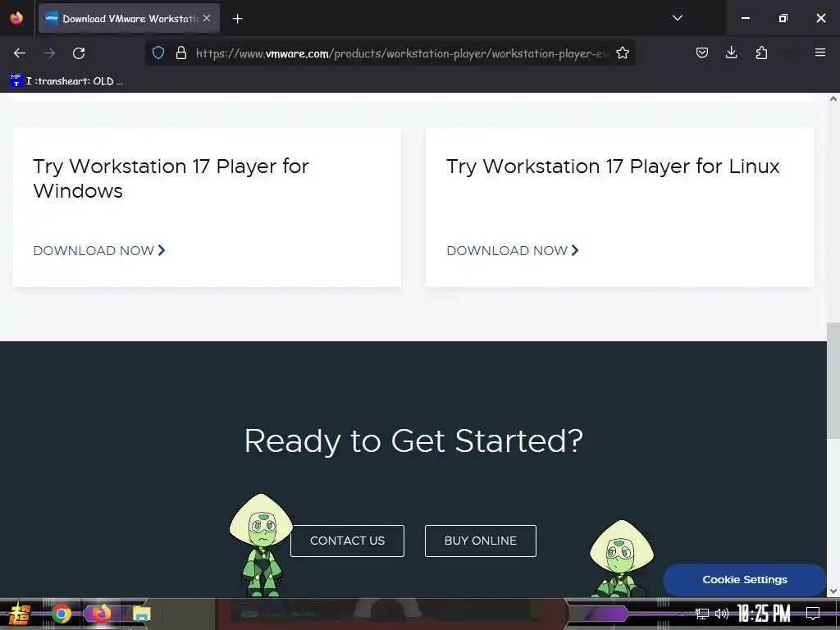
Task: Click the taskbar clock 10:25 PM
Action: coord(764,614)
